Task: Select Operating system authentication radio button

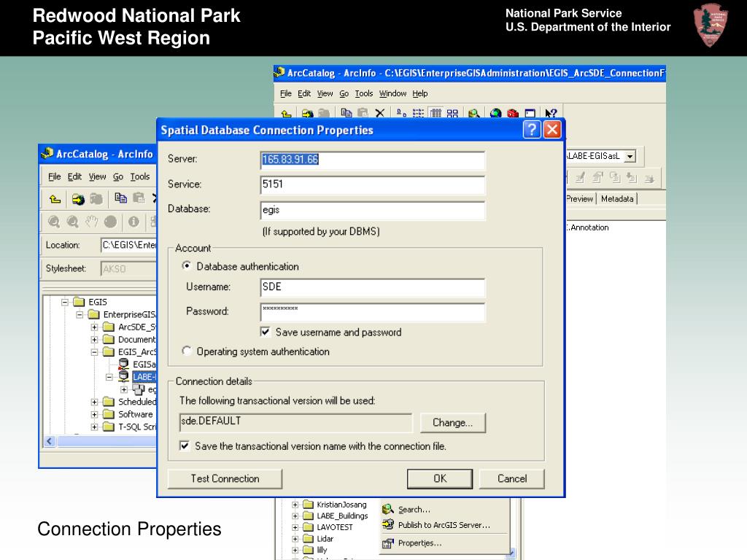Action: point(187,351)
